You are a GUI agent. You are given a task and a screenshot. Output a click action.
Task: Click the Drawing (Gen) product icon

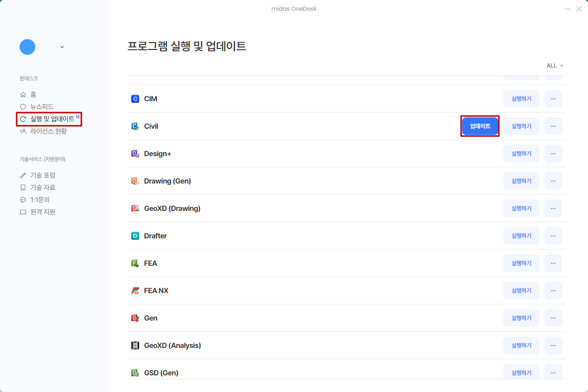(x=135, y=181)
